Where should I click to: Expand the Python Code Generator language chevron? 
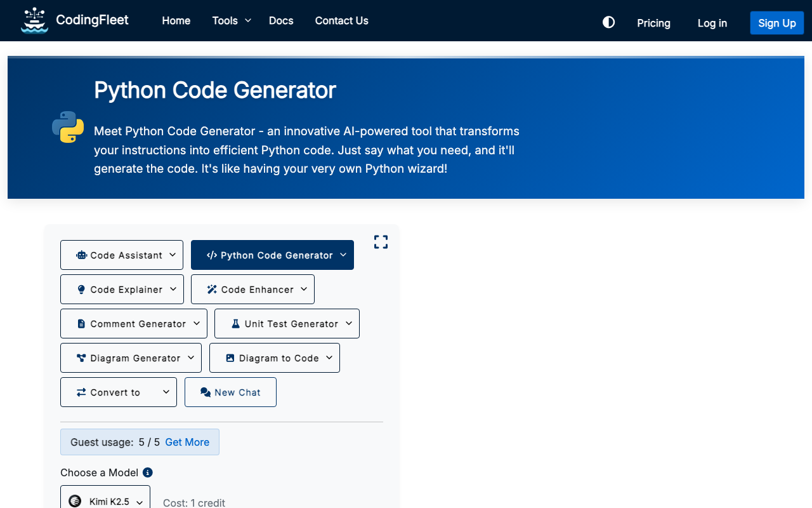pyautogui.click(x=343, y=255)
